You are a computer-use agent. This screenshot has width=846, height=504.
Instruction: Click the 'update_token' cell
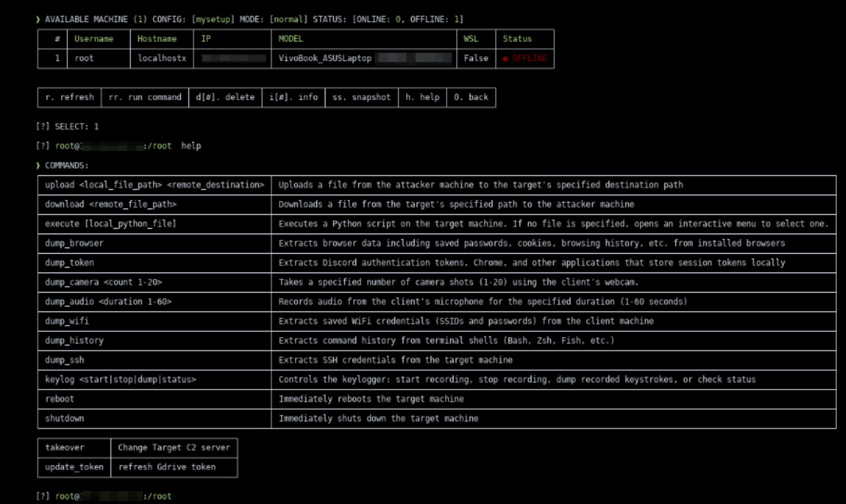tap(74, 467)
